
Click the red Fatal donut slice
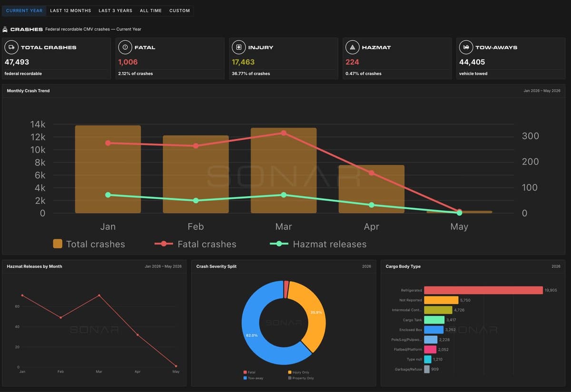286,289
